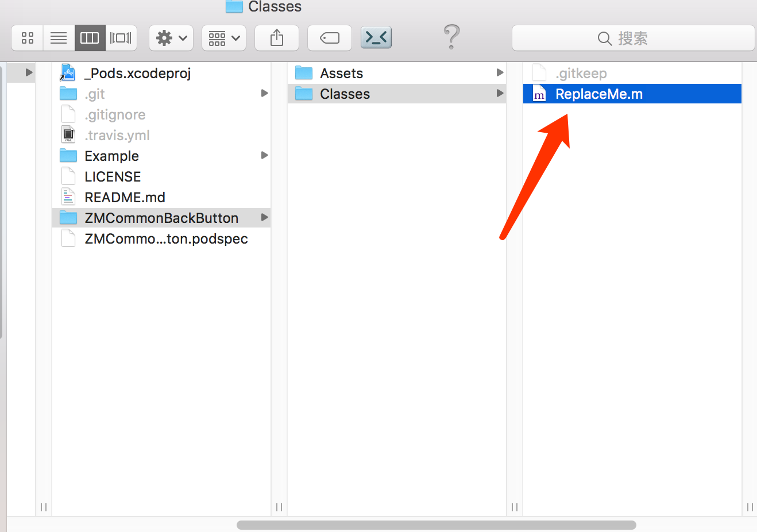757x532 pixels.
Task: Switch to cover flow view
Action: [x=121, y=38]
